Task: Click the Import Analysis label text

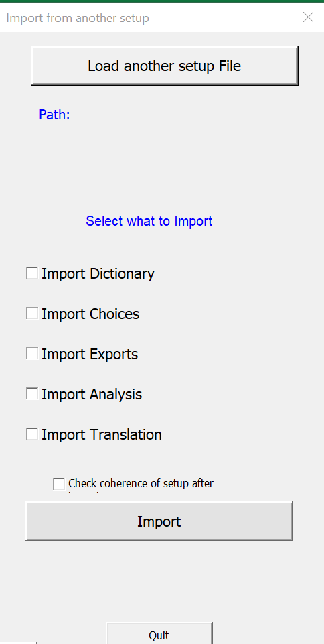Action: [92, 394]
